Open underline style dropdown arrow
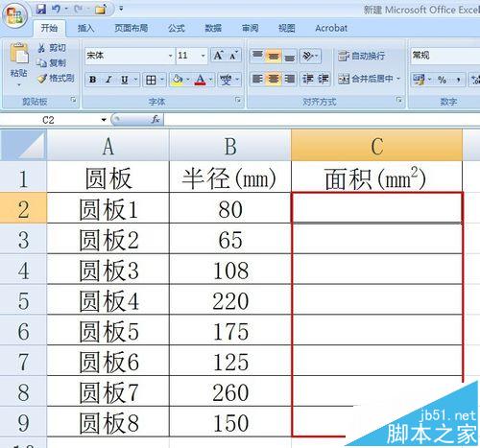Screen dimensions: 480x448 (135, 80)
